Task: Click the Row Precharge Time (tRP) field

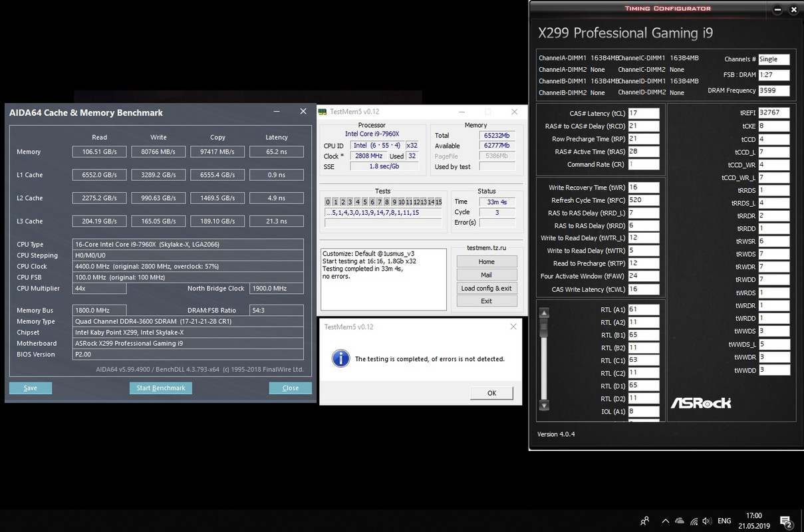Action: click(x=643, y=139)
